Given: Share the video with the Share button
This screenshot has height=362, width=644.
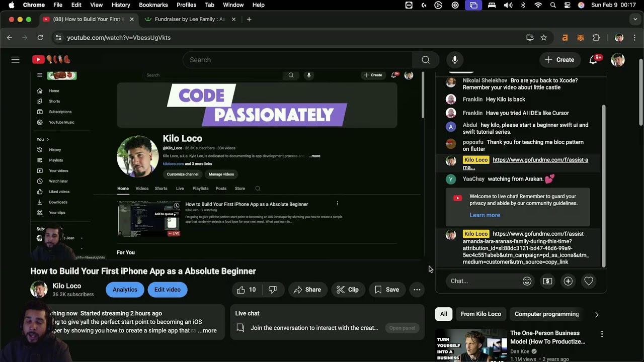Looking at the screenshot, I should [x=307, y=290].
